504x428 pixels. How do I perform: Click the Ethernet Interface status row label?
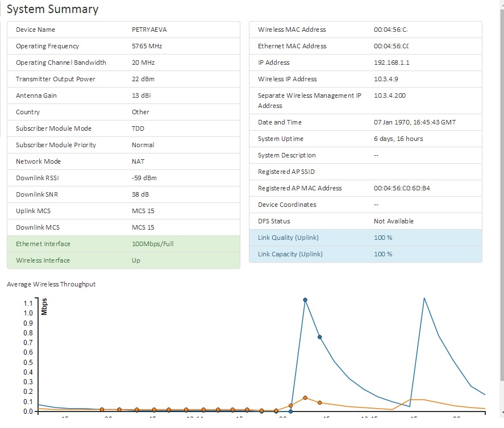[x=43, y=244]
